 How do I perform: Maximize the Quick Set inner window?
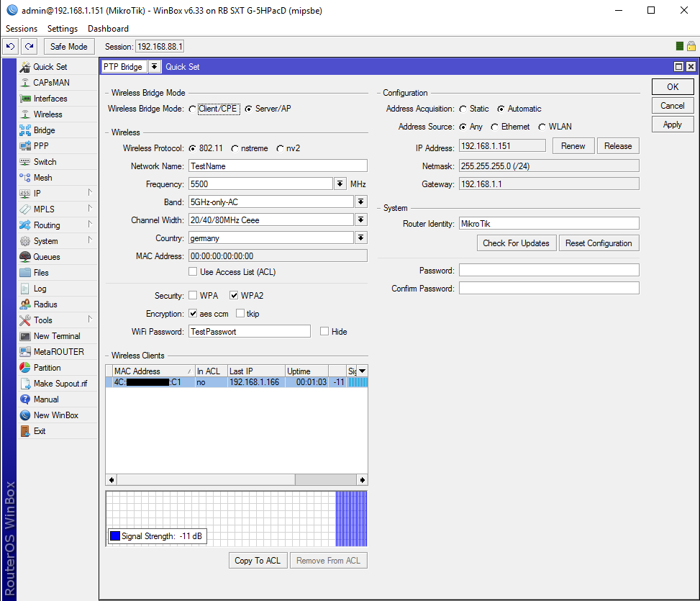click(678, 66)
